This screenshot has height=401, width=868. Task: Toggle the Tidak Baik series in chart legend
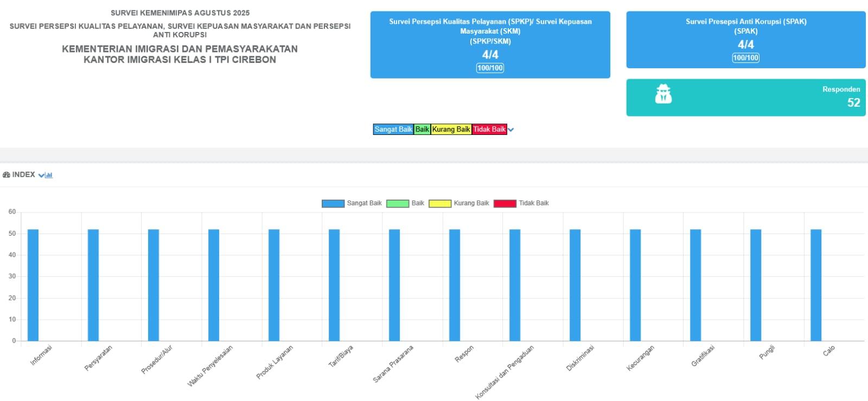521,203
